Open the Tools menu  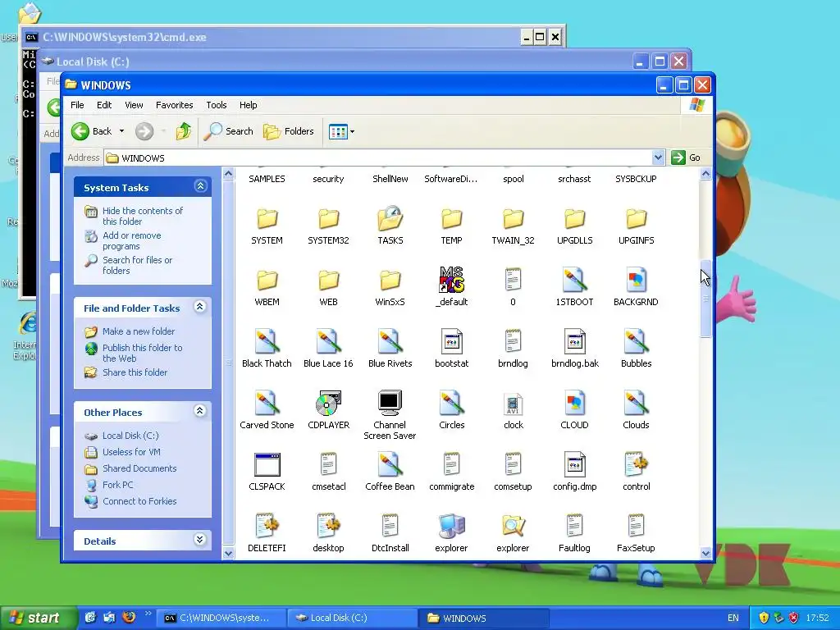pyautogui.click(x=217, y=105)
